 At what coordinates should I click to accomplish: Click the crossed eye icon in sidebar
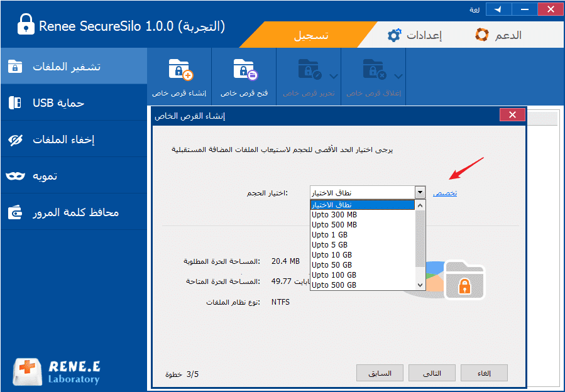(x=15, y=140)
